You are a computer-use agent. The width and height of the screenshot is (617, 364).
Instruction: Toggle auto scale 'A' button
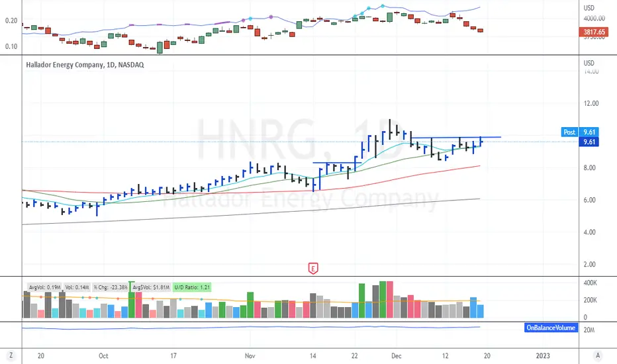pyautogui.click(x=598, y=355)
